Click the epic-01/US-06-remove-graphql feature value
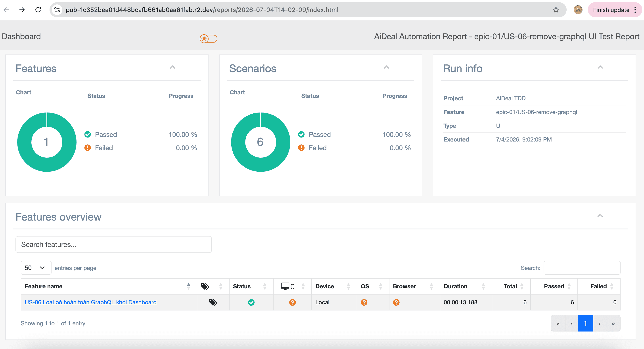644x349 pixels. tap(537, 112)
